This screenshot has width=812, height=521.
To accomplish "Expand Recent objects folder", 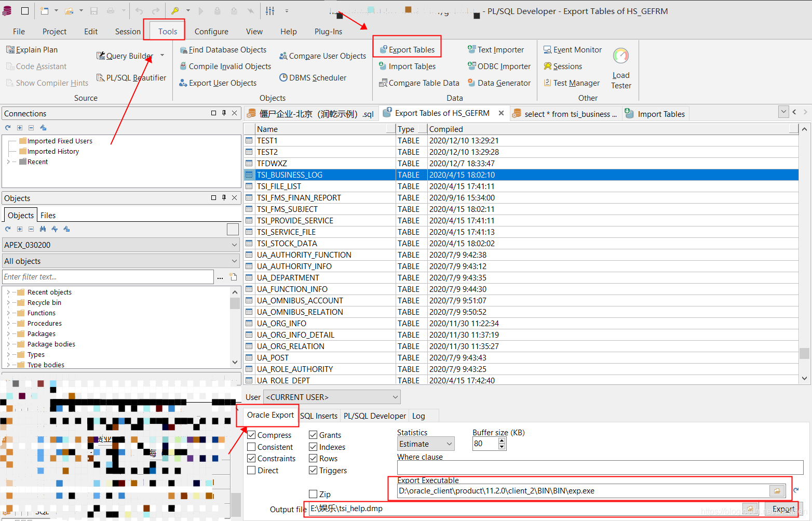I will pos(8,292).
